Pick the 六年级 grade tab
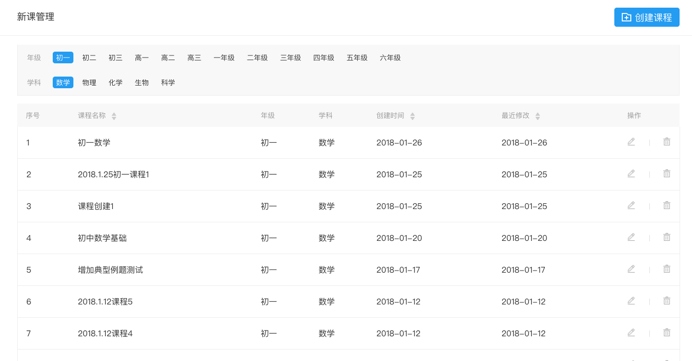 (390, 58)
